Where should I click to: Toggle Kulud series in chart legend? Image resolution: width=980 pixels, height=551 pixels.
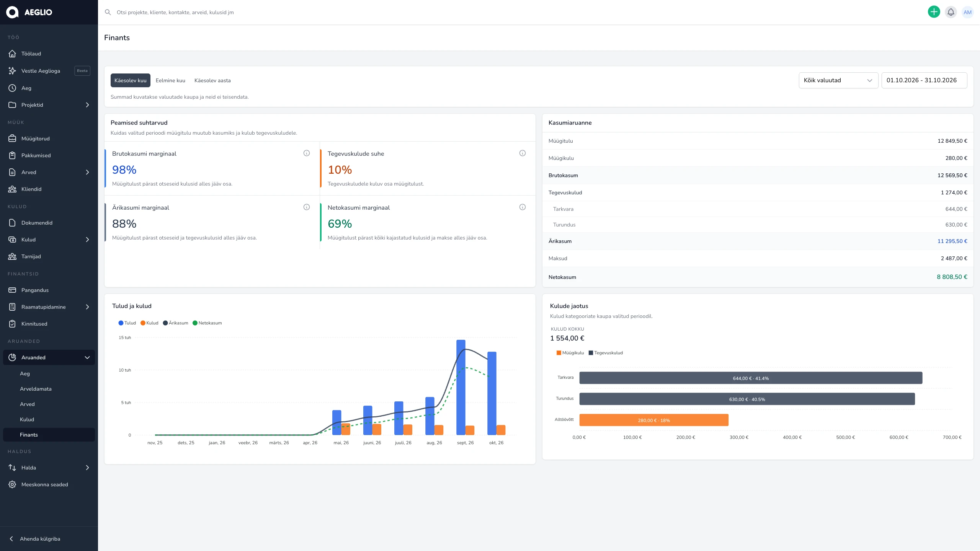149,323
